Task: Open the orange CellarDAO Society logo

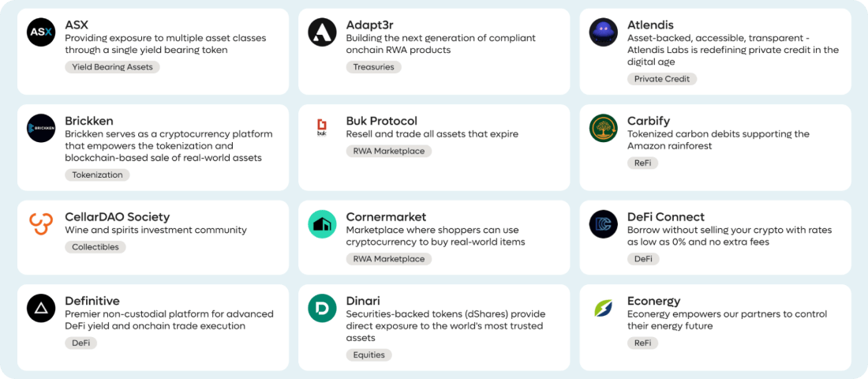Action: 41,224
